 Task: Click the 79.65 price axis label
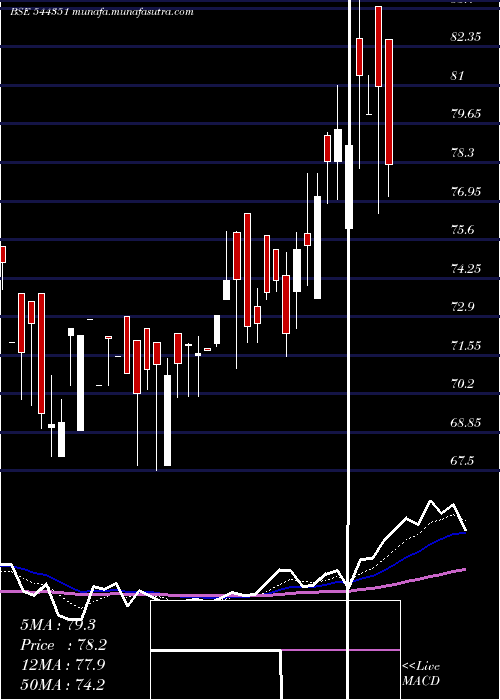tap(466, 114)
